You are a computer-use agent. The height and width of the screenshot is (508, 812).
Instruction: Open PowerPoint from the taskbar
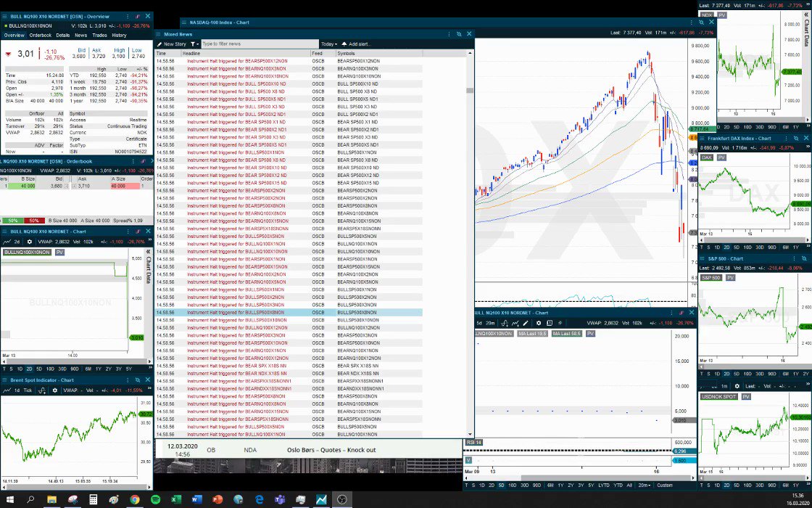(x=217, y=500)
